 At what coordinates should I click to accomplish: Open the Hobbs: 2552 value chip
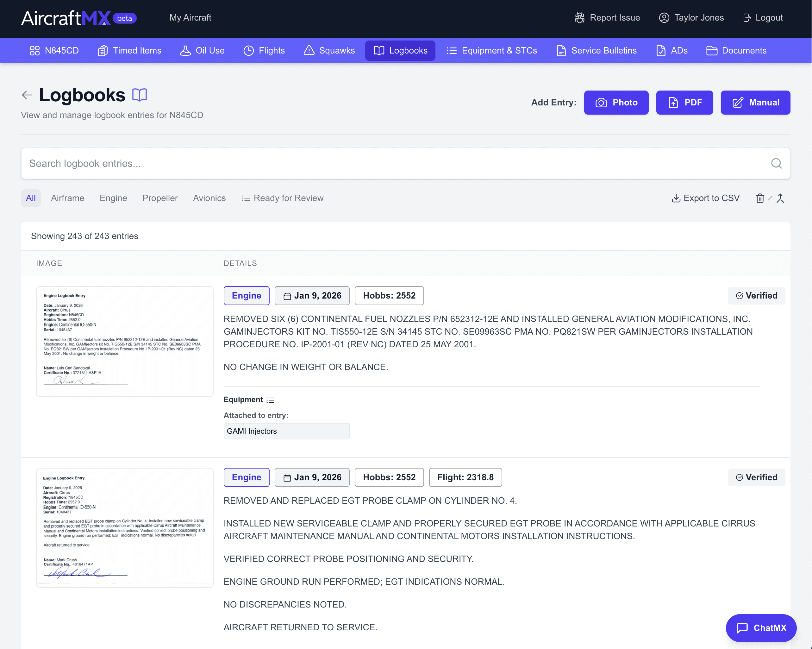(389, 295)
